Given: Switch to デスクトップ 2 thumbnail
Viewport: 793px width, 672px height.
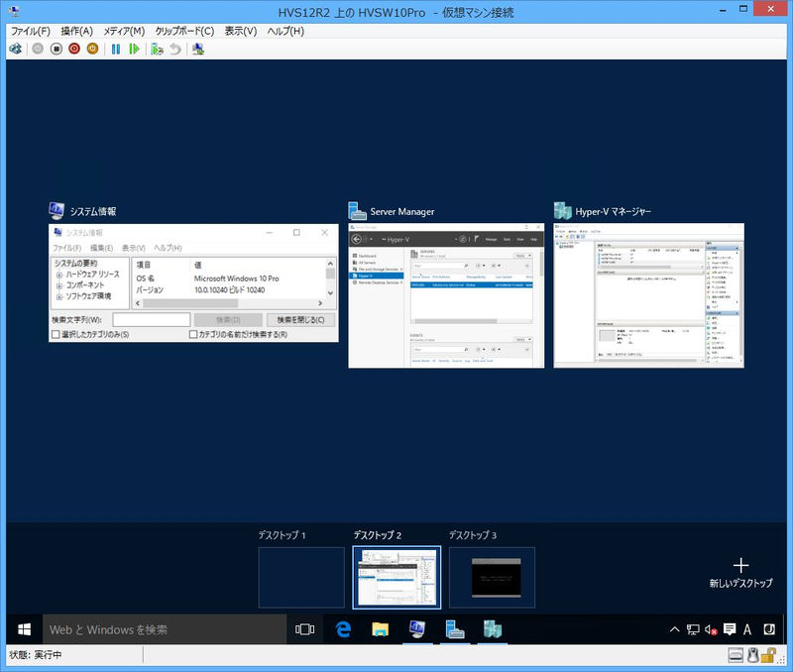Looking at the screenshot, I should [396, 578].
